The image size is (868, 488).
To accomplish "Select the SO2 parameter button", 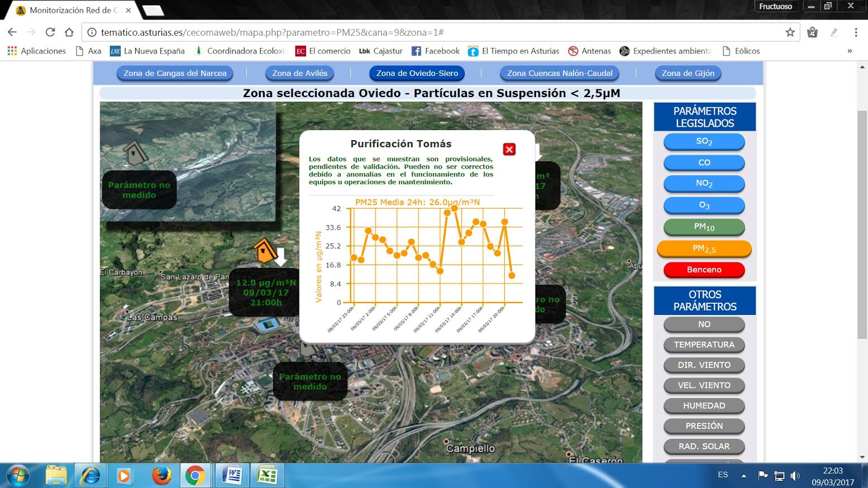I will pyautogui.click(x=704, y=142).
